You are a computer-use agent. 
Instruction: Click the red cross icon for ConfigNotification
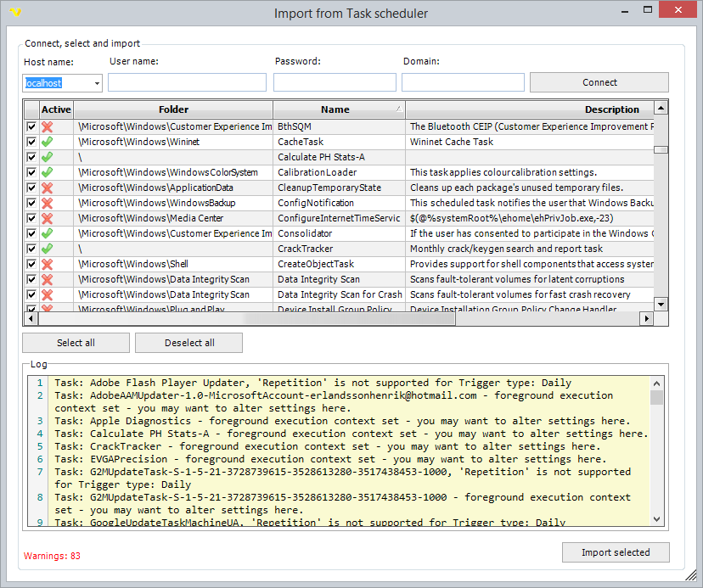coord(49,203)
